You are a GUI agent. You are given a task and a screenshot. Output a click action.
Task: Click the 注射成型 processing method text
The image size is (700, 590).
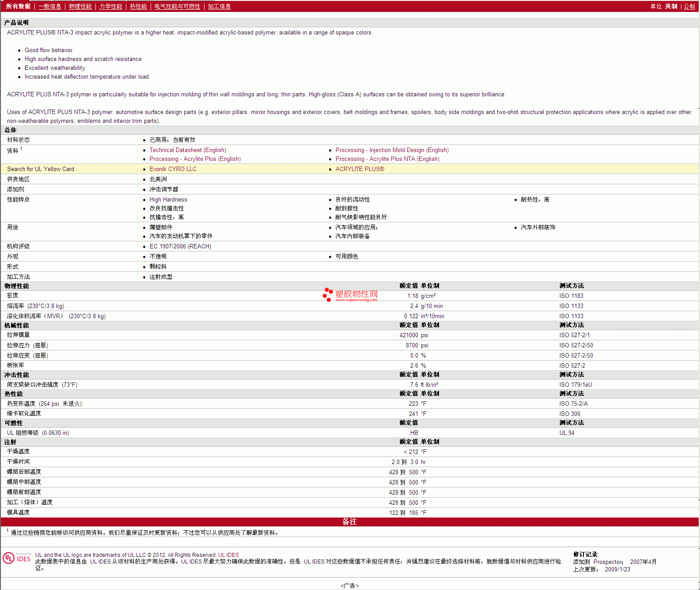coord(161,277)
